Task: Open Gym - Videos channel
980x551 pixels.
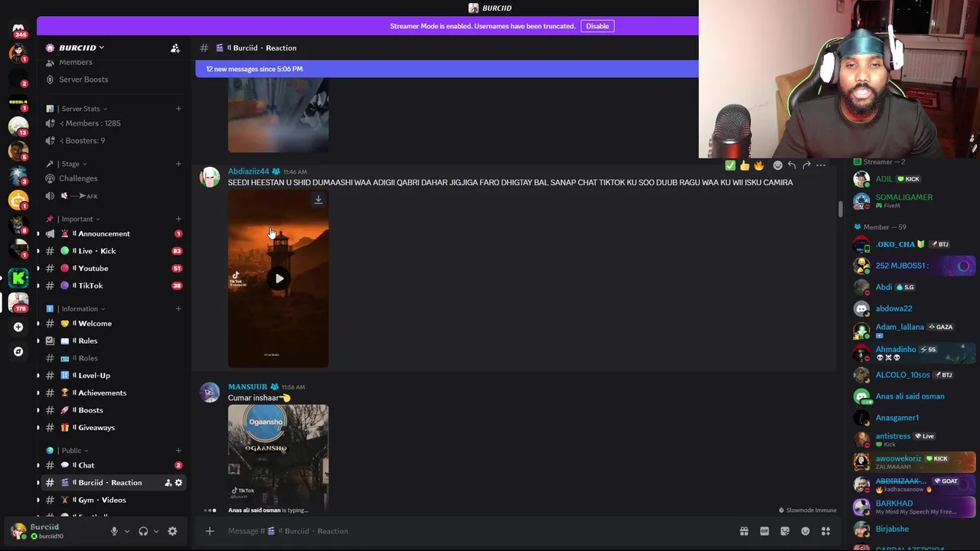Action: pyautogui.click(x=112, y=500)
